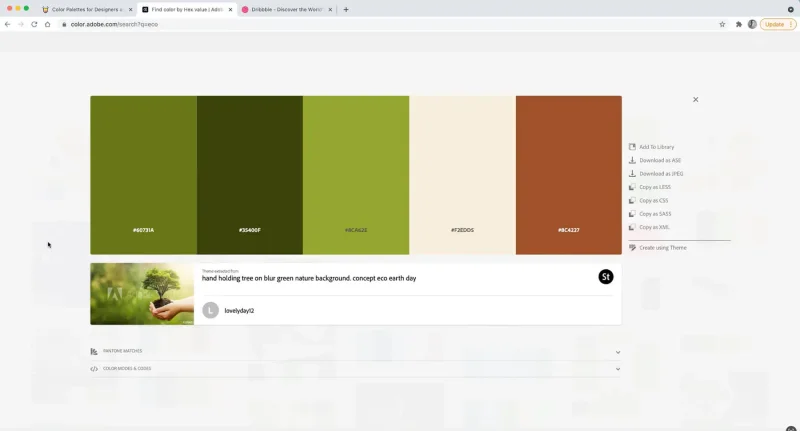Click the Adobe Stock St badge
The image size is (800, 431).
[606, 277]
